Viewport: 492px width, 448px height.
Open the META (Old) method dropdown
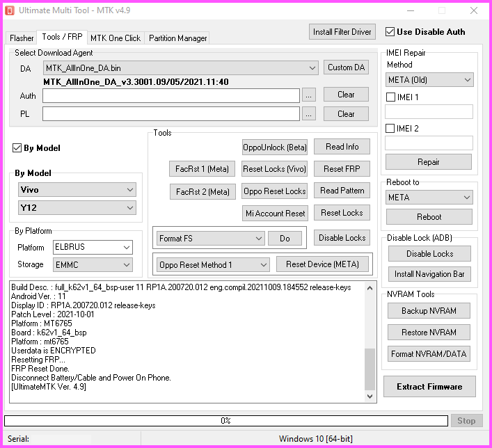coord(429,80)
